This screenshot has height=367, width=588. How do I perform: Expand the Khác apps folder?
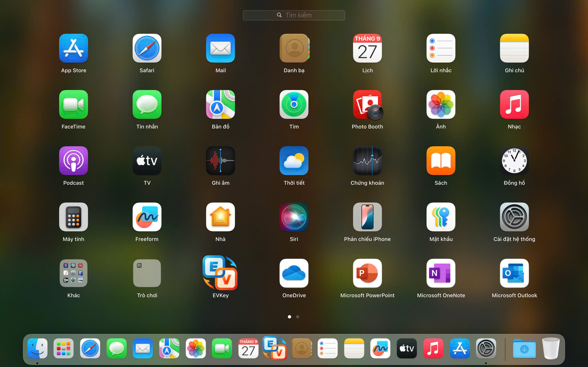pyautogui.click(x=74, y=273)
